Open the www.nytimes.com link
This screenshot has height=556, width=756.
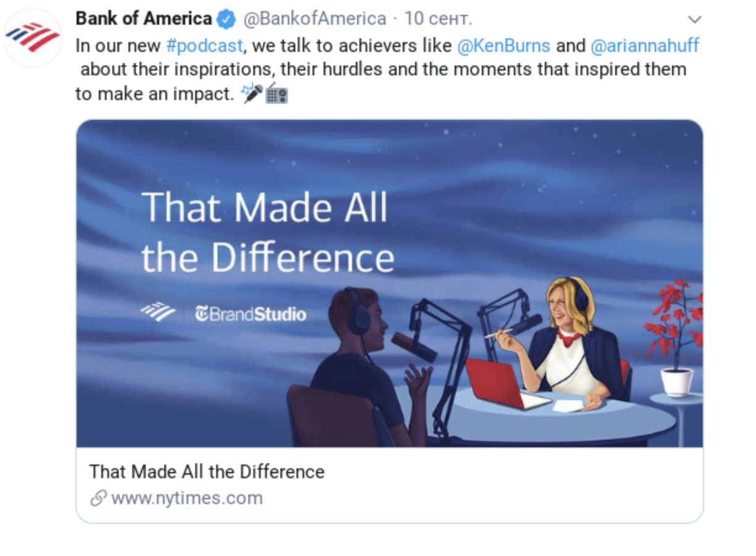pyautogui.click(x=187, y=499)
